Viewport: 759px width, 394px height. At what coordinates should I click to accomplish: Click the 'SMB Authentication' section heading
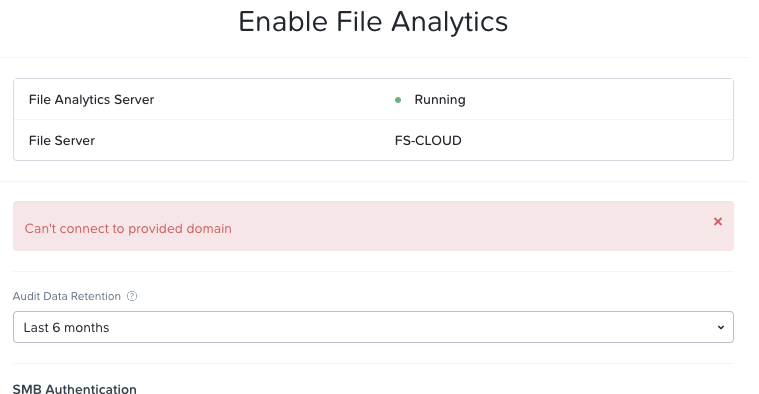[x=75, y=389]
